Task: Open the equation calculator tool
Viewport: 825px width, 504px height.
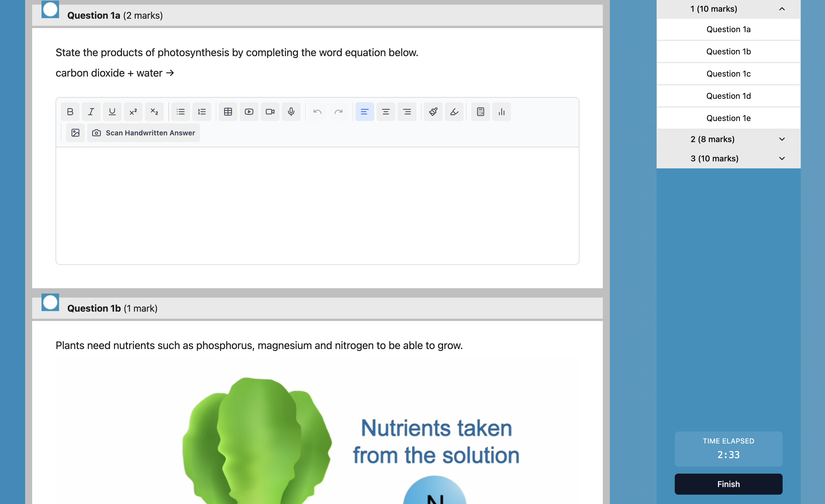Action: pos(480,111)
